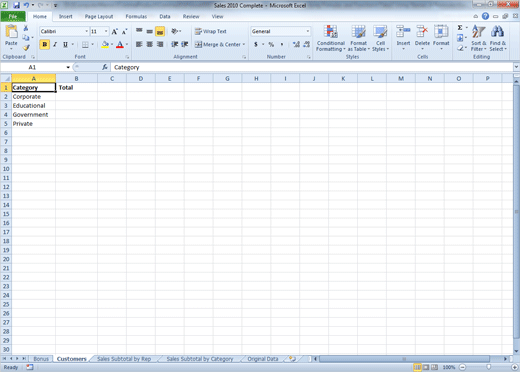Toggle Bold formatting

pyautogui.click(x=45, y=44)
